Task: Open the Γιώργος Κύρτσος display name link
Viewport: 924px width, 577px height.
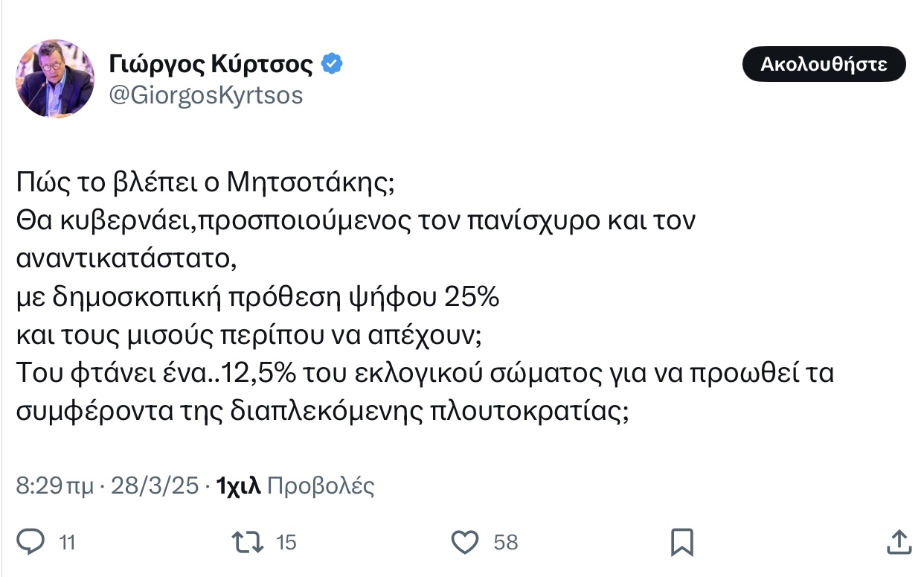Action: pyautogui.click(x=211, y=64)
